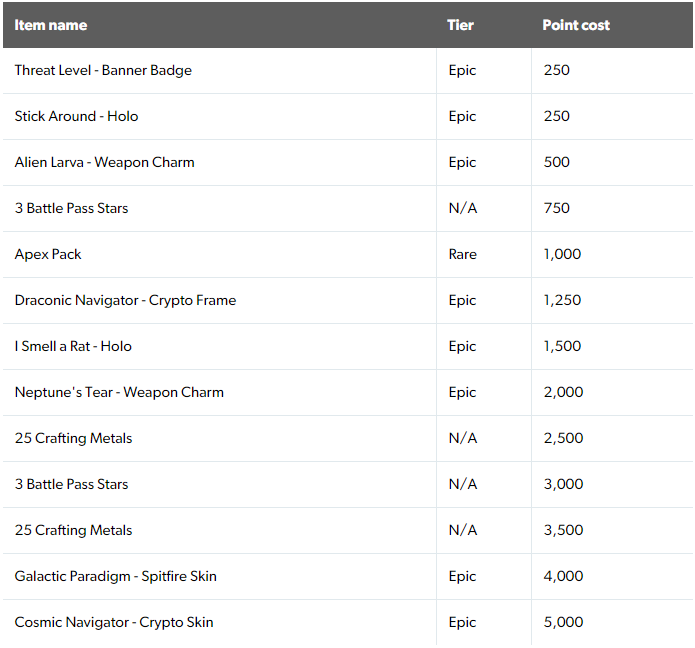Select the Threat Level - Banner Badge row
Viewport: 695px width, 648px height.
coord(348,70)
